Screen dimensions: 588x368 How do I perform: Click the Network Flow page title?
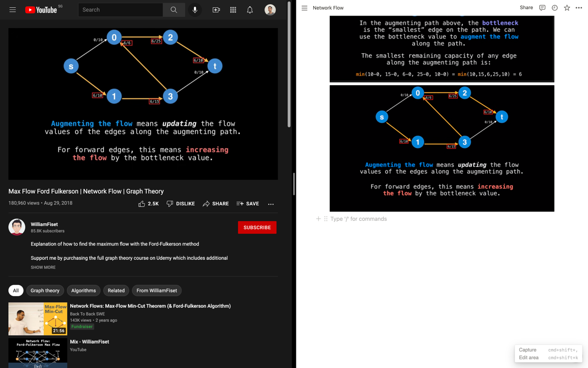[328, 8]
